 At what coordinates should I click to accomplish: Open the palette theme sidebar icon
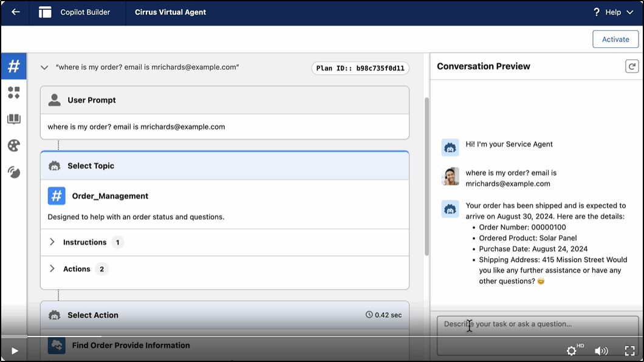click(x=14, y=145)
